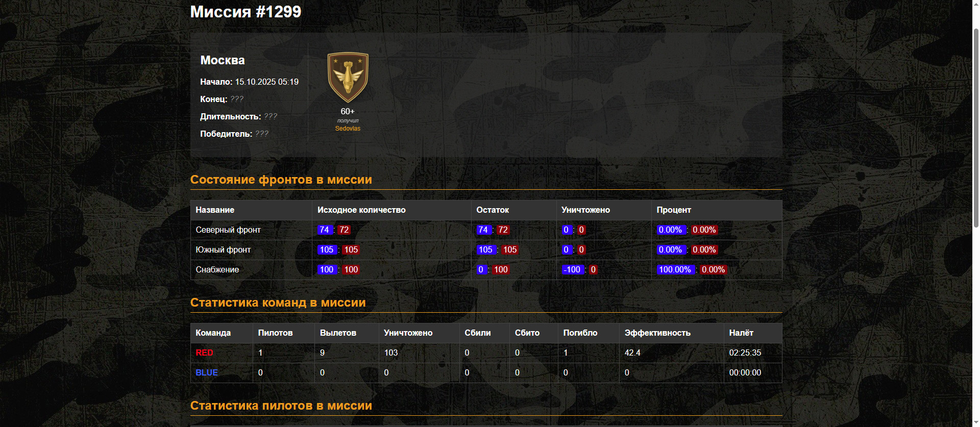Click the "Команда" column header
980x427 pixels.
213,333
